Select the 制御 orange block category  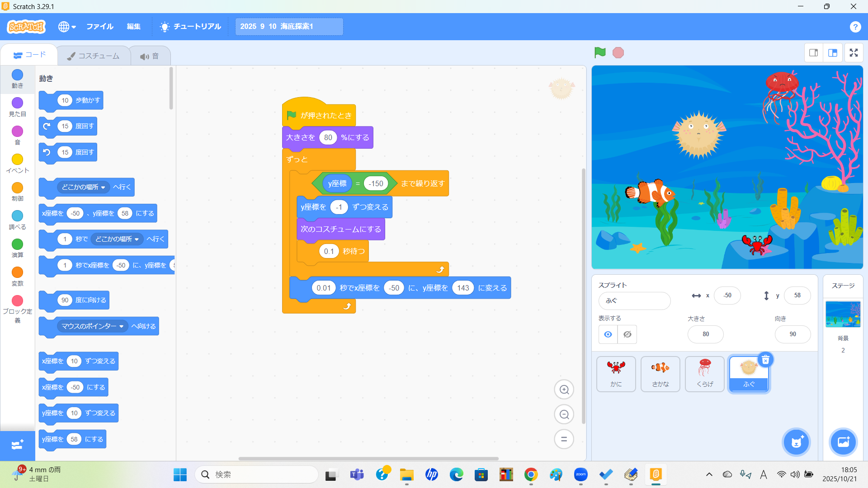point(17,192)
